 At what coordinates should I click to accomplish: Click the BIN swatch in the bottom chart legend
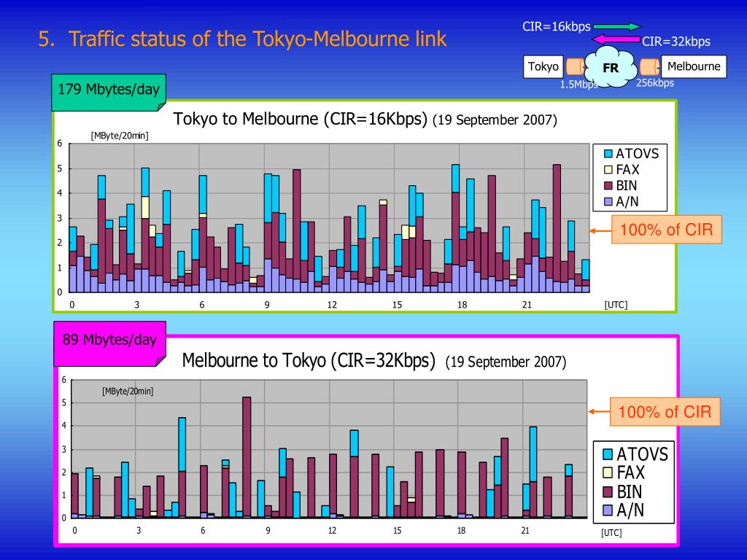[608, 491]
